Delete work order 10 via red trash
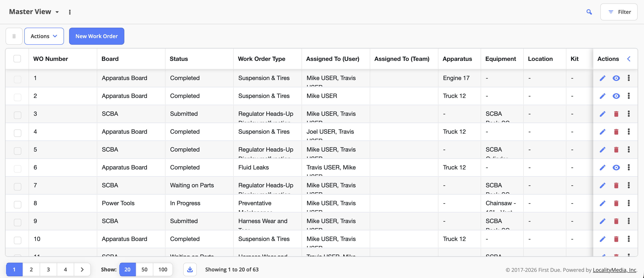The height and width of the screenshot is (278, 644). 616,239
